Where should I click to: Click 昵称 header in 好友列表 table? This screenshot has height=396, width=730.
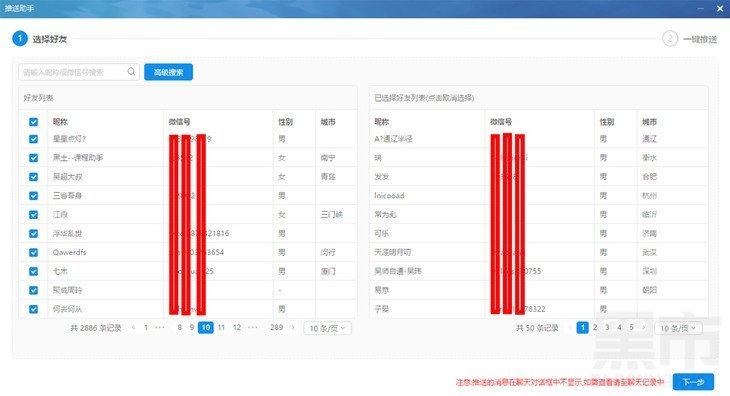(x=60, y=122)
